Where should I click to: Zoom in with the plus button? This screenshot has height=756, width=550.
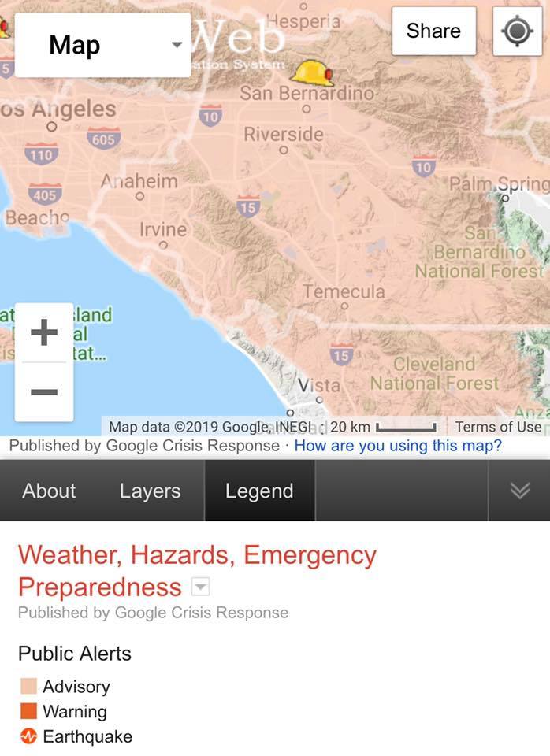44,332
